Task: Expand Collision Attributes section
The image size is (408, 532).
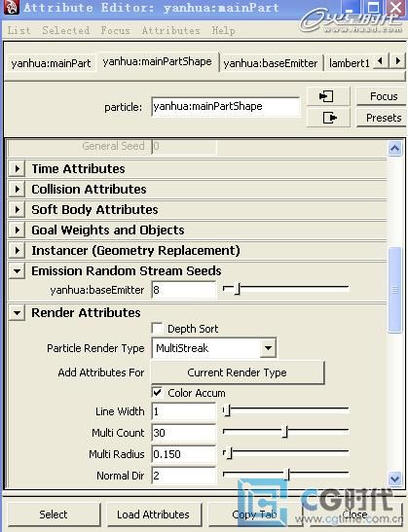Action: click(17, 189)
